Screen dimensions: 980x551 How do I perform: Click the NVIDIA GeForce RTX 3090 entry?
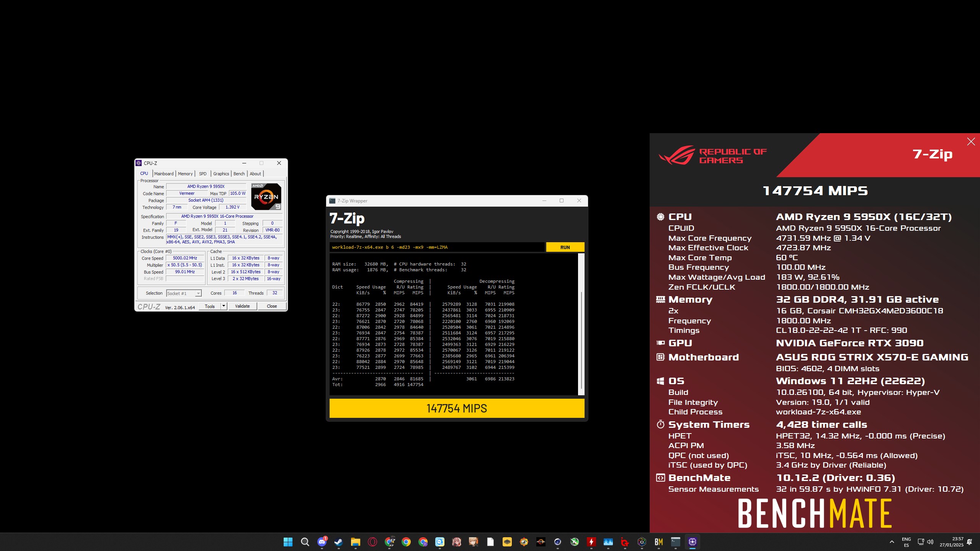click(x=850, y=343)
